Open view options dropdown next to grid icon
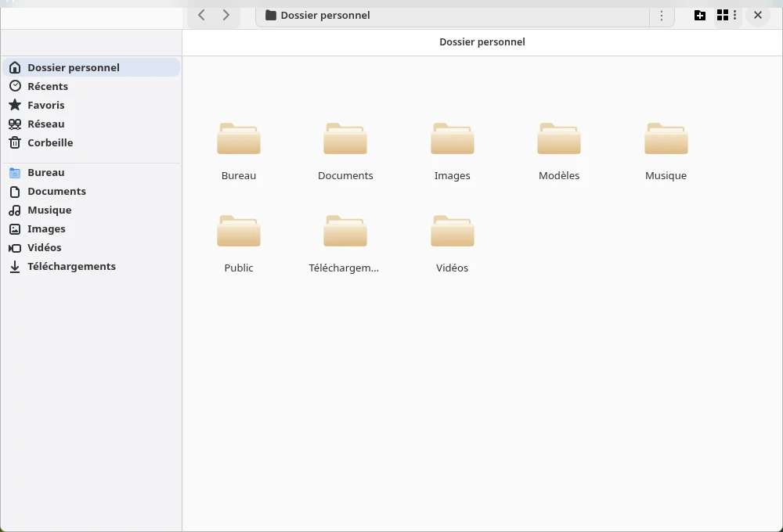The width and height of the screenshot is (783, 532). click(734, 16)
